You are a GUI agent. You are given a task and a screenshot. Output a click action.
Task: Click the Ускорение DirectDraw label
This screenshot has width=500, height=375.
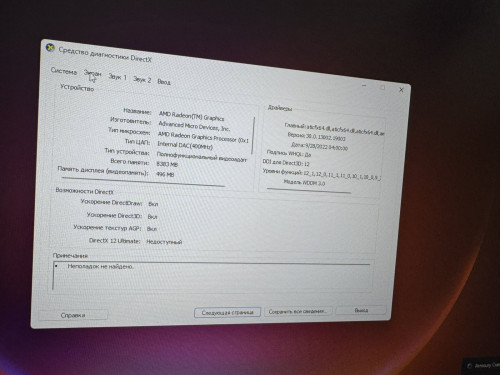111,202
